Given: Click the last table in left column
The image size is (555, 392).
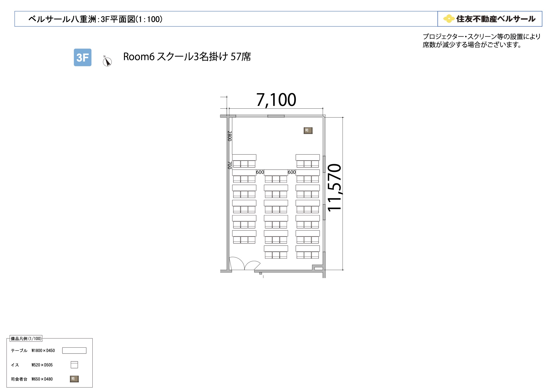Looking at the screenshot, I should 244,233.
